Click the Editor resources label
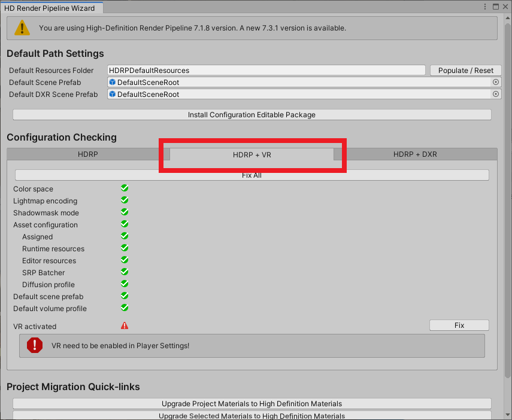 pyautogui.click(x=49, y=261)
